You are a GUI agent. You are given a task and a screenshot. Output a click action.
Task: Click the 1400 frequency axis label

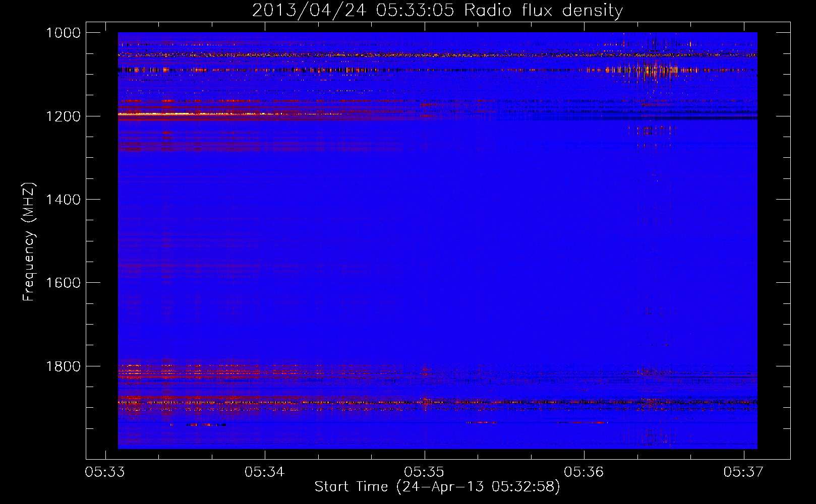pos(63,200)
